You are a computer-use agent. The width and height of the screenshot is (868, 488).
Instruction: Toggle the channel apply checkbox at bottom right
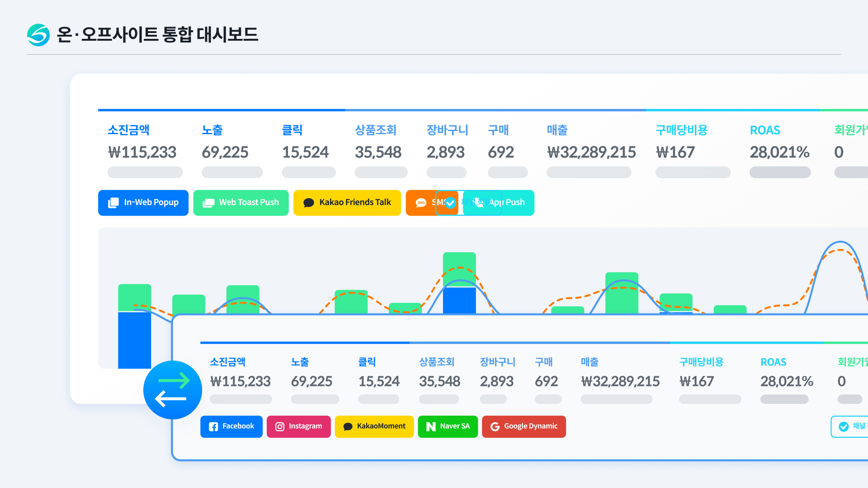844,427
